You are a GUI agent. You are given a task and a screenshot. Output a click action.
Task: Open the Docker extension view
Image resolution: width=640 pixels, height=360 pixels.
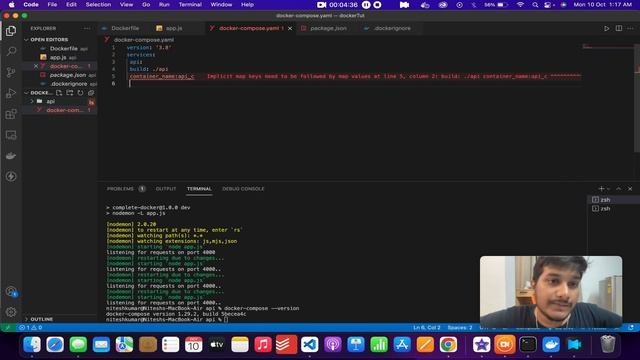click(x=11, y=156)
